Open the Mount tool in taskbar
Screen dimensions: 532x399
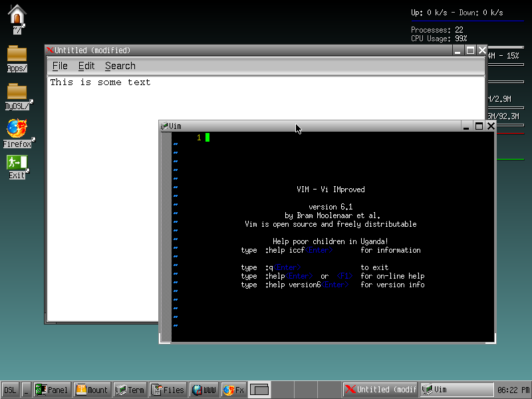tap(92, 390)
